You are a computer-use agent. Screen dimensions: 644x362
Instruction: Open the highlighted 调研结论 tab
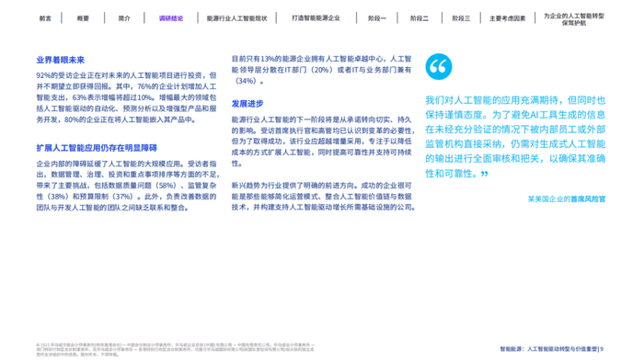171,18
